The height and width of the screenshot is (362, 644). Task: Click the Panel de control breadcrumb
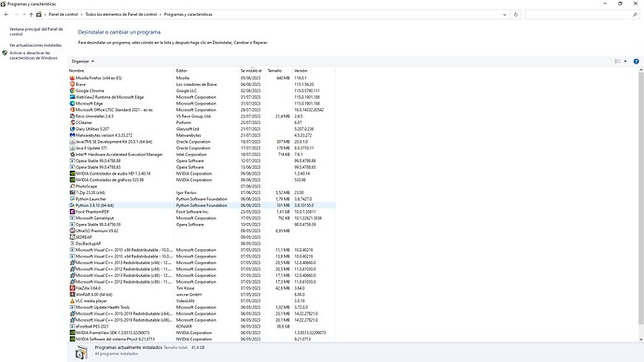pyautogui.click(x=63, y=14)
